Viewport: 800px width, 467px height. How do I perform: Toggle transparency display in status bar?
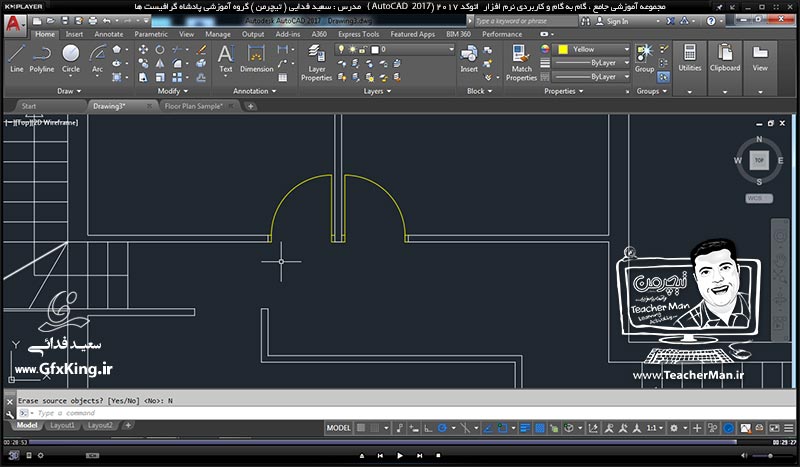(x=539, y=428)
